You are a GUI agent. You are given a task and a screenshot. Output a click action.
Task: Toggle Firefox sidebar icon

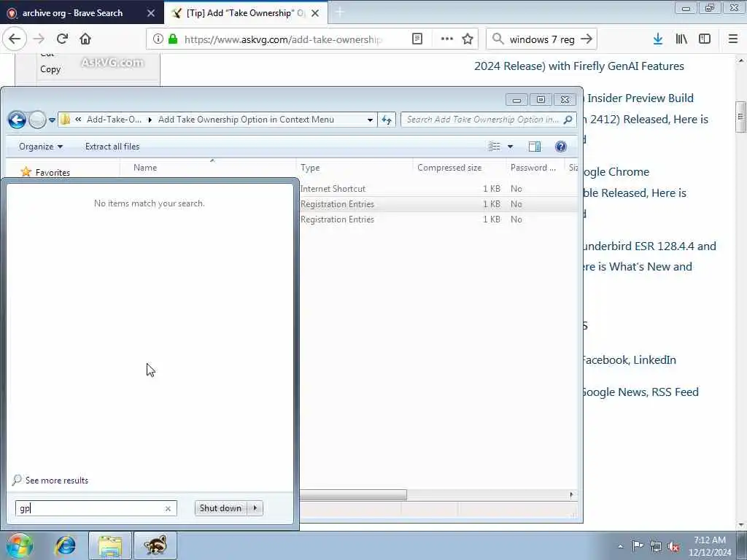click(x=705, y=39)
